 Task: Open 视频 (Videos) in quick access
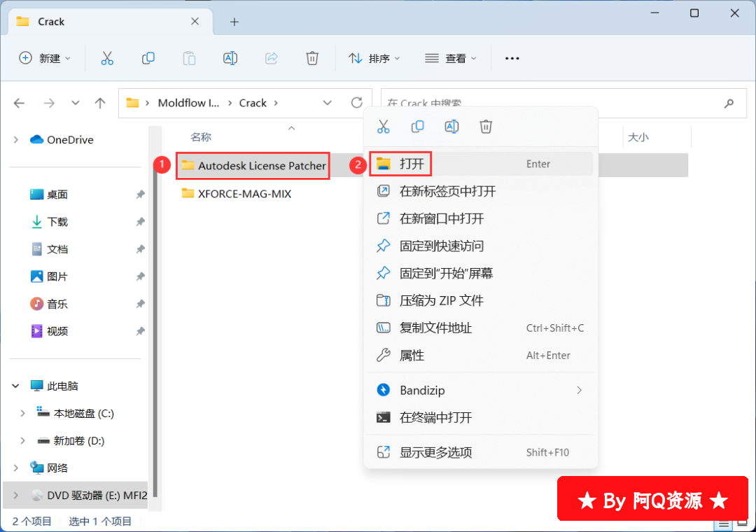pos(57,331)
